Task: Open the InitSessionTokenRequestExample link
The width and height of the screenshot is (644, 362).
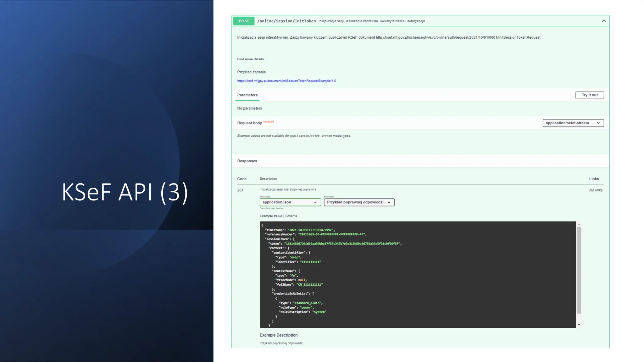Action: pyautogui.click(x=286, y=81)
